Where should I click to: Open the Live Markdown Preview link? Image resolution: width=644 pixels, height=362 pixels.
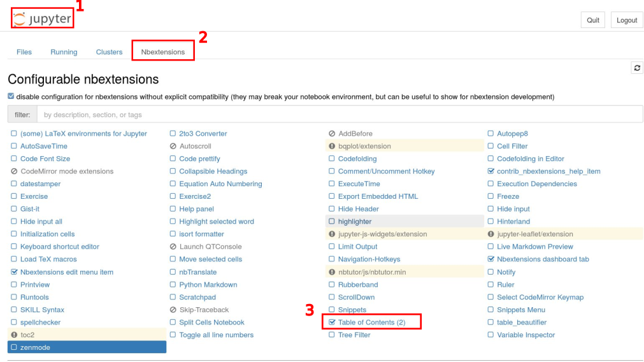point(534,247)
